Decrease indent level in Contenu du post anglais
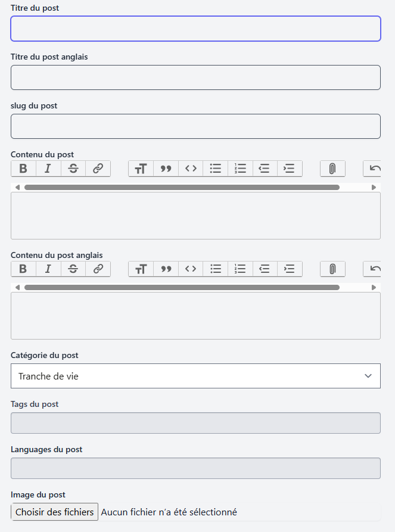The image size is (395, 532). (x=265, y=269)
